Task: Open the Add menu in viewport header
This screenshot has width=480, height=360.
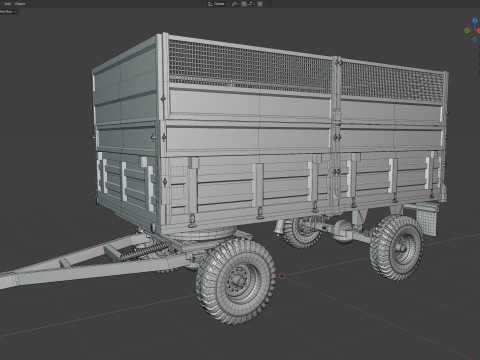Action: [x=8, y=4]
